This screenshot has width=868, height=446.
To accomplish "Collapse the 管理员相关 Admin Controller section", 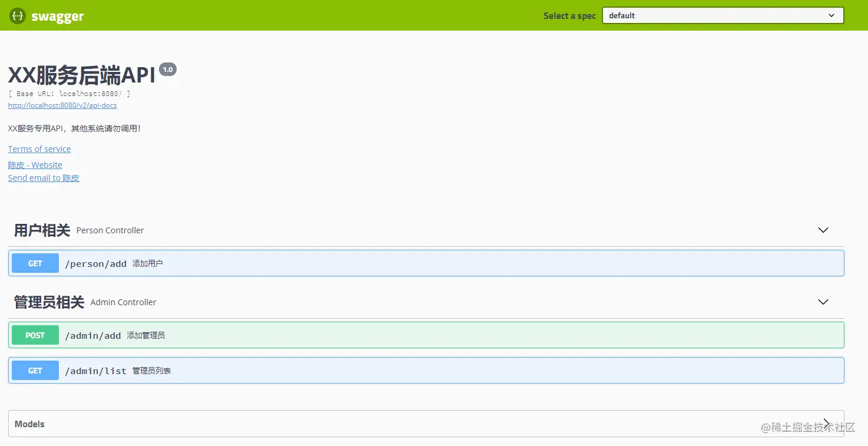I will pos(823,302).
